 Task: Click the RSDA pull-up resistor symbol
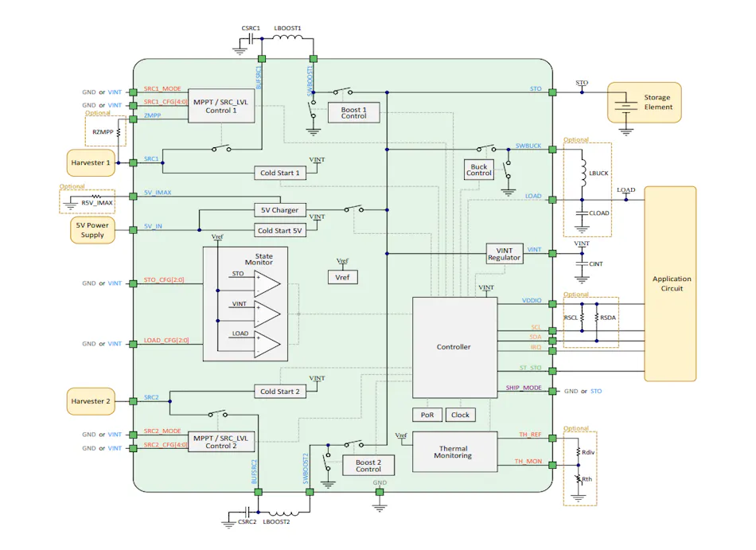tap(597, 318)
